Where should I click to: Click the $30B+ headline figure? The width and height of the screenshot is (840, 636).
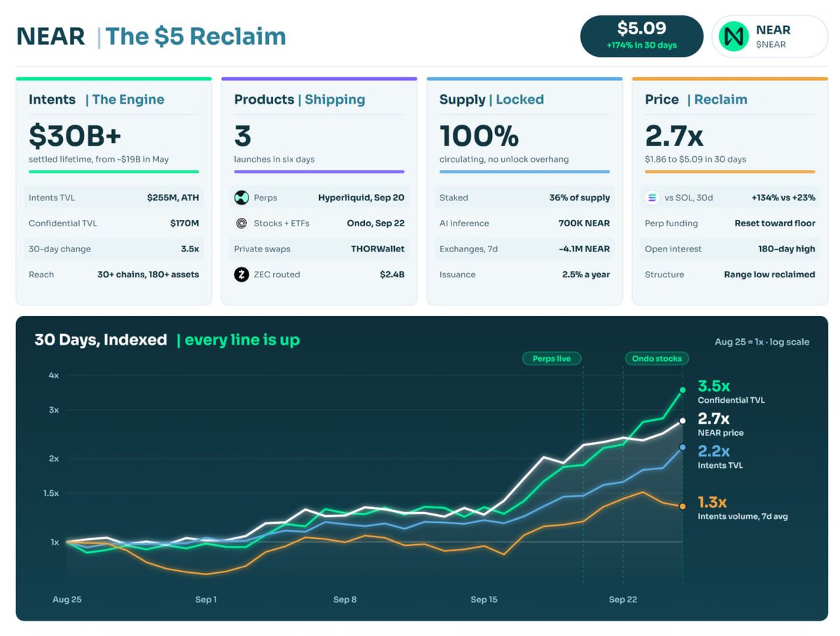tap(76, 135)
